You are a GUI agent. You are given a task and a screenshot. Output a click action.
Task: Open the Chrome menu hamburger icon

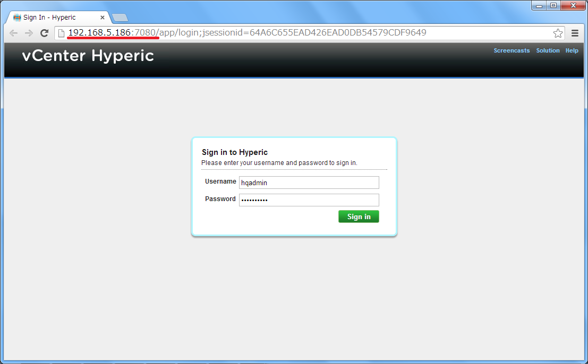pos(575,33)
